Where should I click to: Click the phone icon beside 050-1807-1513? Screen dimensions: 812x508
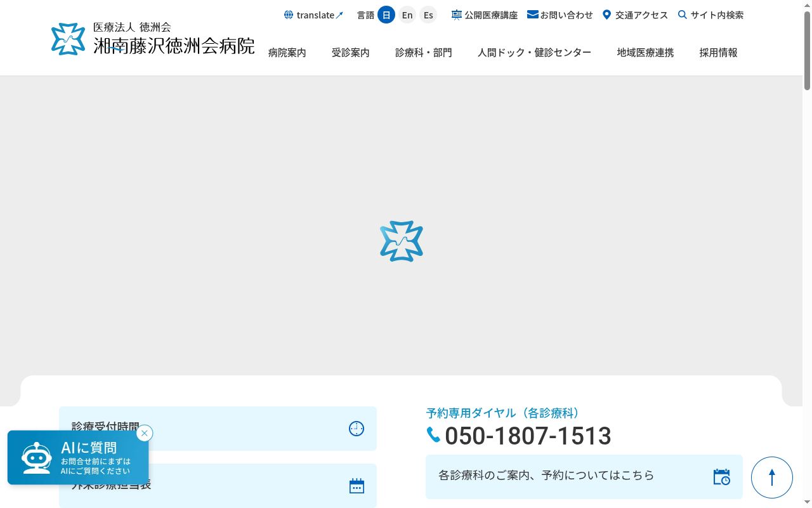pos(434,435)
